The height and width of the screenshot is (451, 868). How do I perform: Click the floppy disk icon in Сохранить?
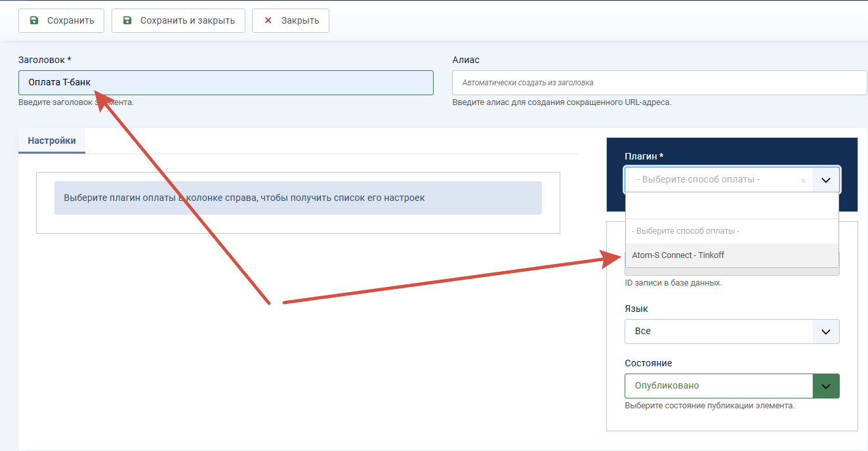click(34, 20)
